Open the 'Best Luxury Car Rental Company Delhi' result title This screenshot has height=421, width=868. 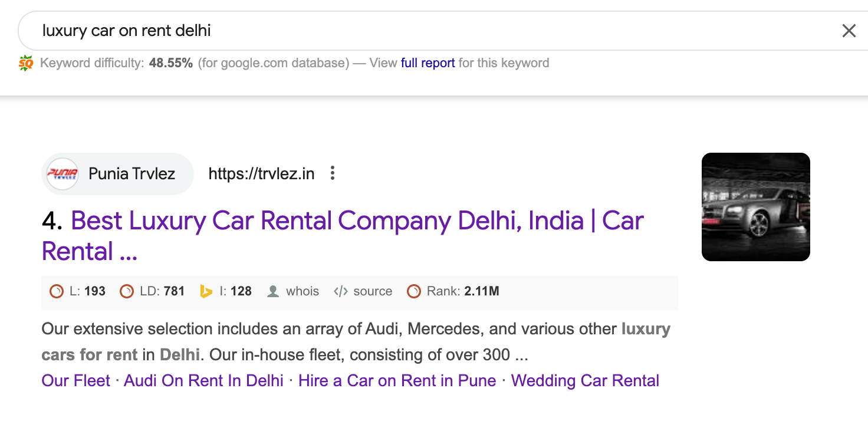[343, 236]
